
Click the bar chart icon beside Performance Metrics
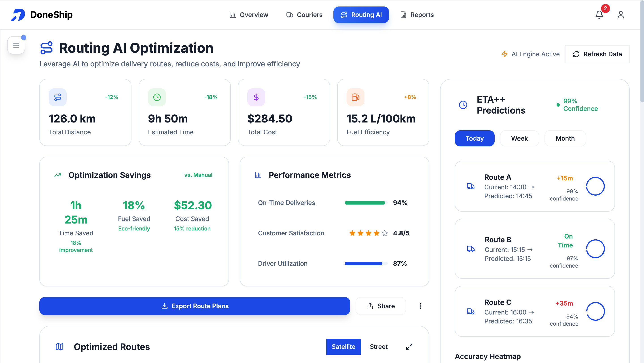(x=258, y=175)
